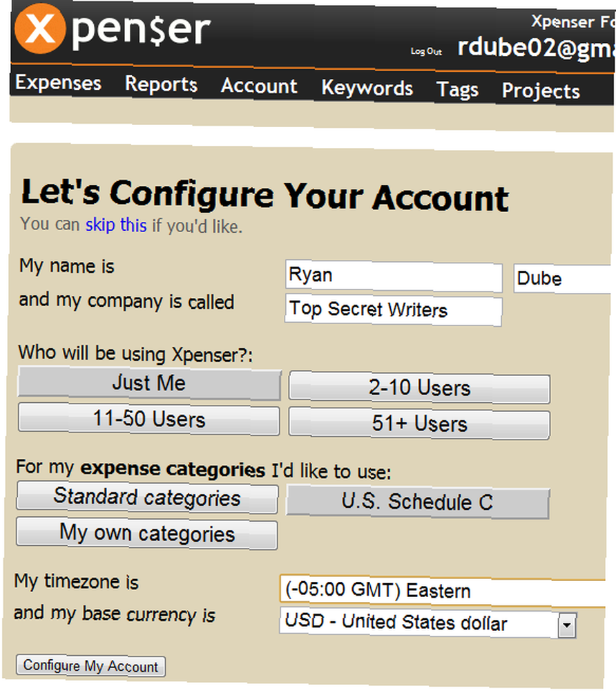Select 'U.S. Schedule C' categories

click(x=418, y=502)
